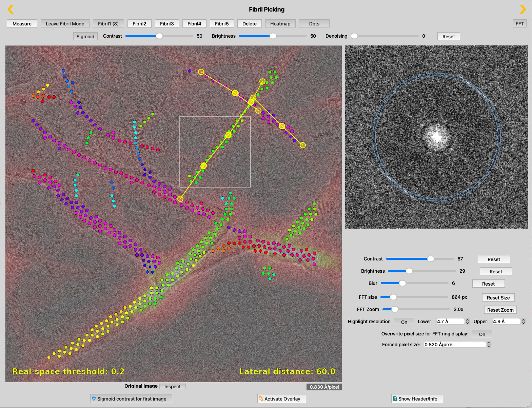Screen dimensions: 532x408
Task: Click the Forced pixel size field
Action: pyautogui.click(x=454, y=345)
